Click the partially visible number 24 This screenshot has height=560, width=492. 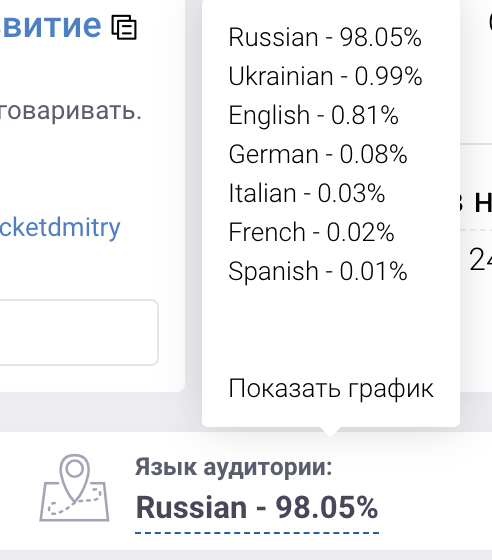click(x=481, y=260)
